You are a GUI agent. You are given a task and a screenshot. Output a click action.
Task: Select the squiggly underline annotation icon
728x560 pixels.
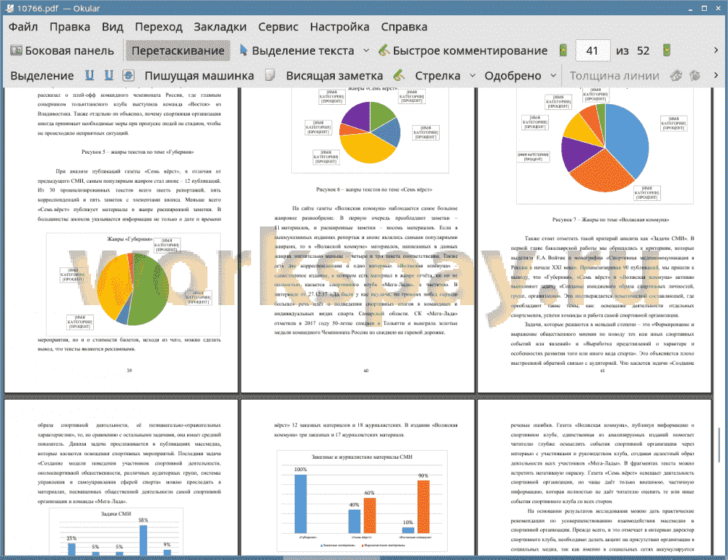point(108,75)
